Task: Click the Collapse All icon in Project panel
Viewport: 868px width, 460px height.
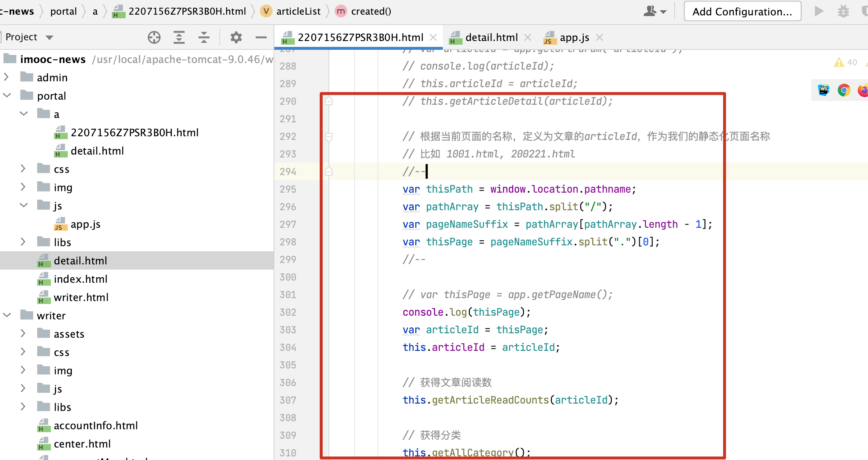Action: pos(204,37)
